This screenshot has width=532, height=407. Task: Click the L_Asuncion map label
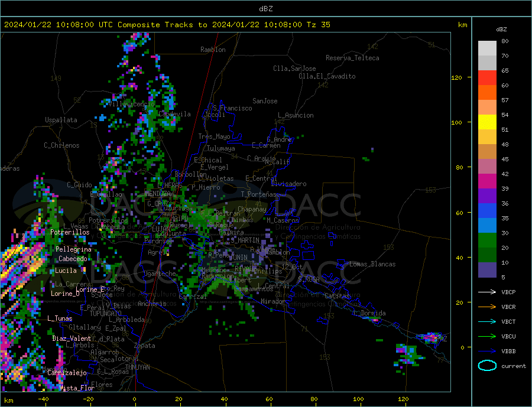296,115
